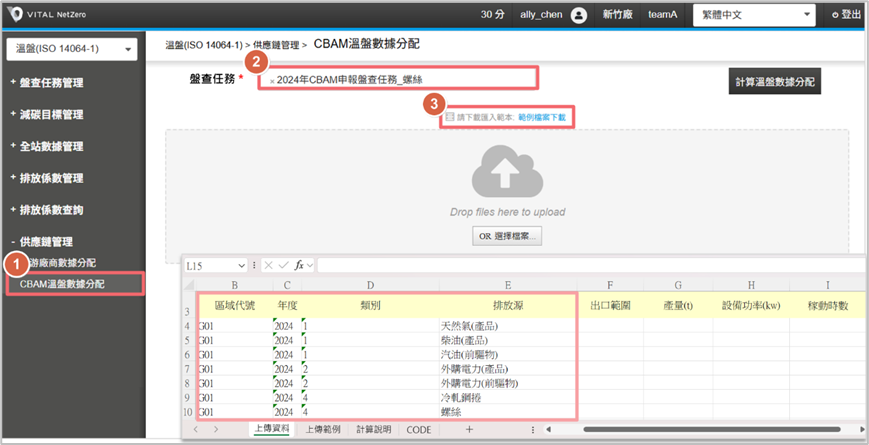Remove the selected 2024年CBAM task with x
Screen dimensions: 869x445
click(x=272, y=79)
